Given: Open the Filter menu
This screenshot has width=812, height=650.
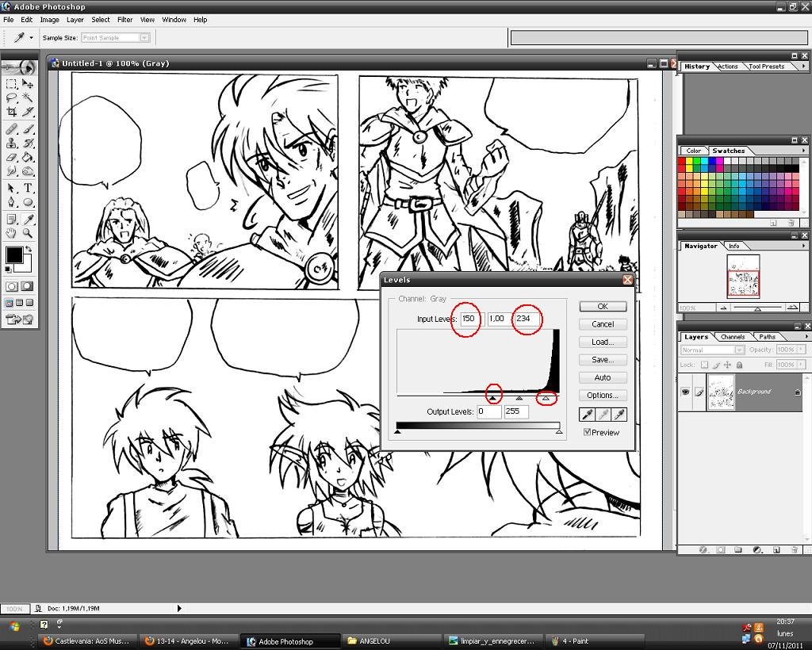Looking at the screenshot, I should click(124, 20).
